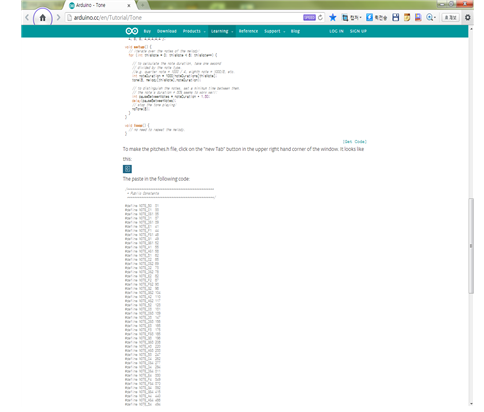
Task: Expand the Support dropdown menu
Action: [x=275, y=31]
